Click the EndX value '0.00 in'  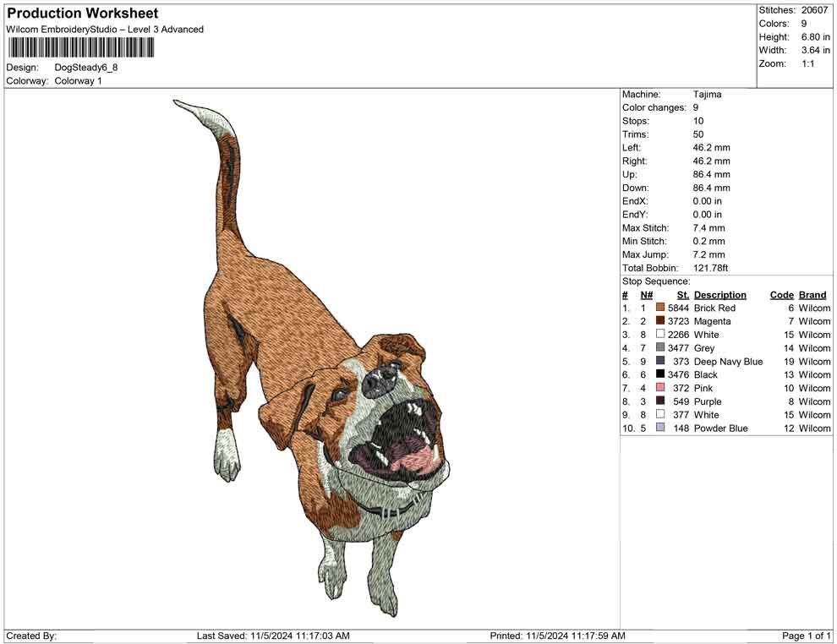click(x=708, y=201)
